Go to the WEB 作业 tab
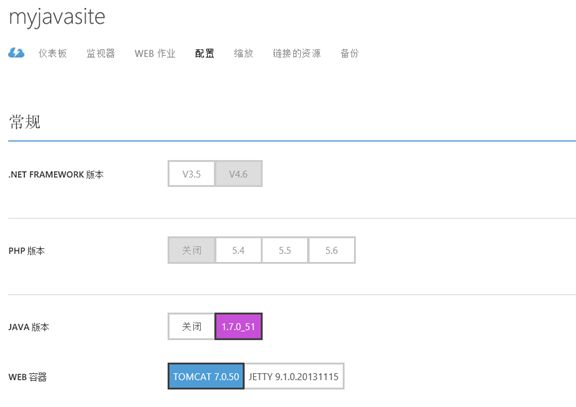Screen dimensions: 576x407 coord(155,53)
